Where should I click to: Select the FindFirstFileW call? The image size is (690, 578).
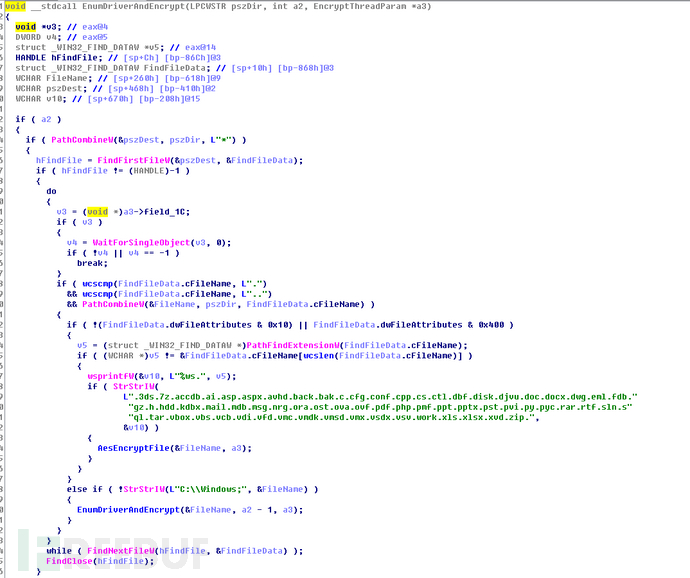[x=134, y=160]
